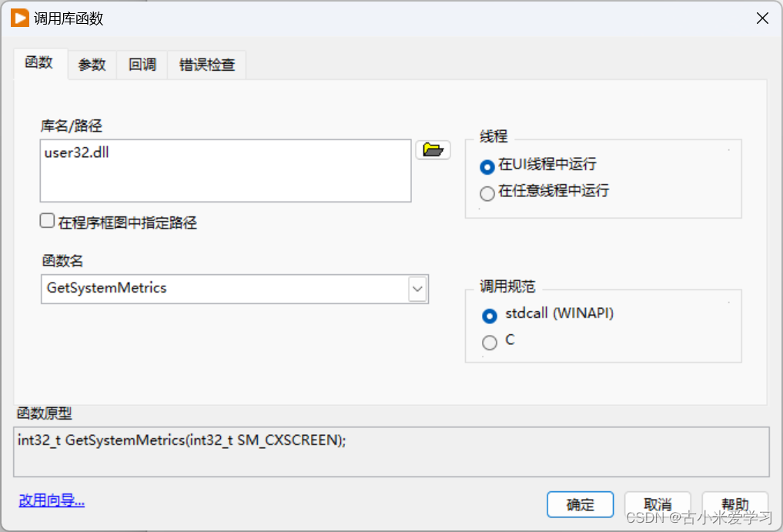Click the GetSystemMetrics function name field
This screenshot has width=783, height=532.
tap(223, 289)
